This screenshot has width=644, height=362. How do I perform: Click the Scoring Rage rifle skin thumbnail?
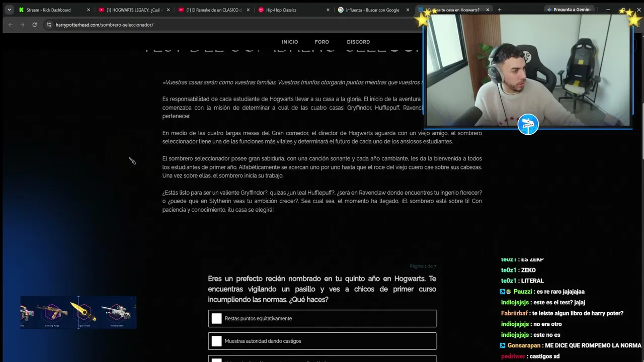click(52, 313)
